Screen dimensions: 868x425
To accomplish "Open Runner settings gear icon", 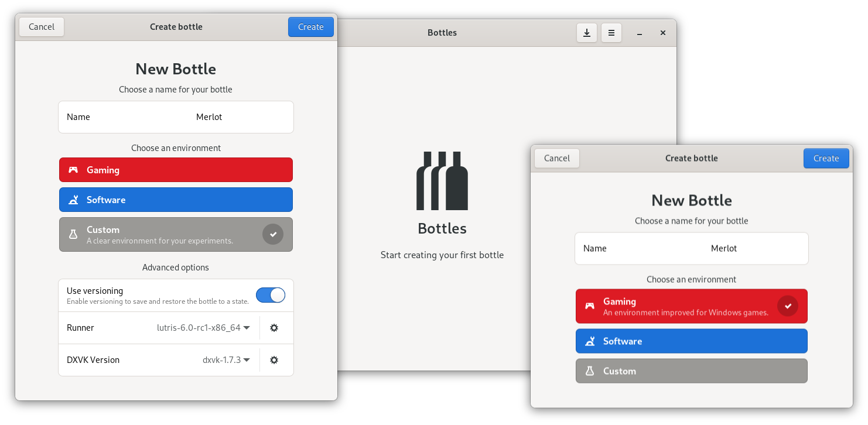I will click(274, 328).
